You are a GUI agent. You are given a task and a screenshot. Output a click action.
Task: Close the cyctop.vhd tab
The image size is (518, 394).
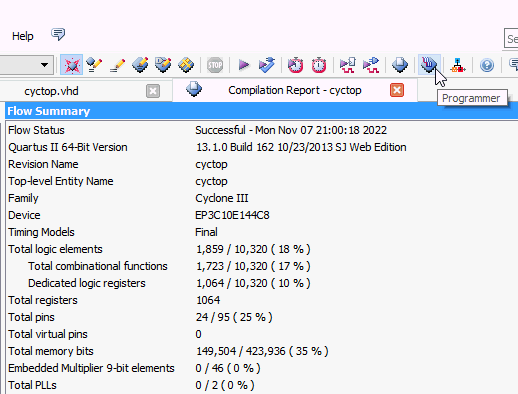point(153,91)
